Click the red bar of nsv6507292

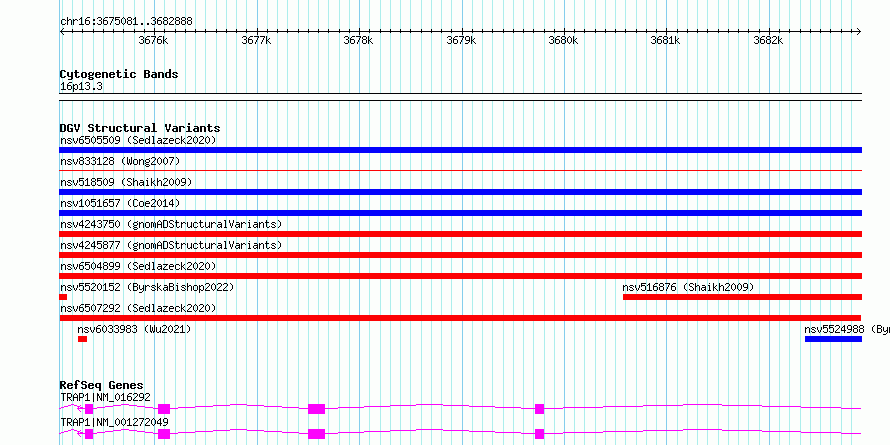pyautogui.click(x=460, y=318)
